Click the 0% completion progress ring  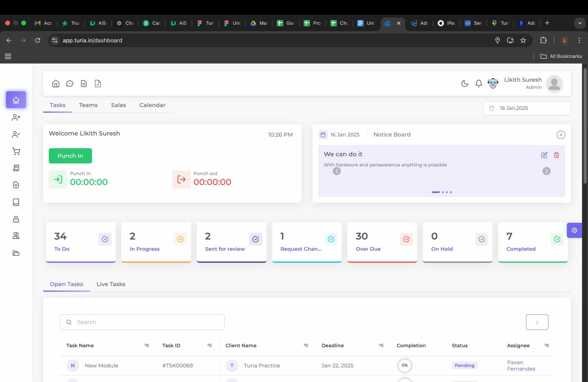(405, 365)
